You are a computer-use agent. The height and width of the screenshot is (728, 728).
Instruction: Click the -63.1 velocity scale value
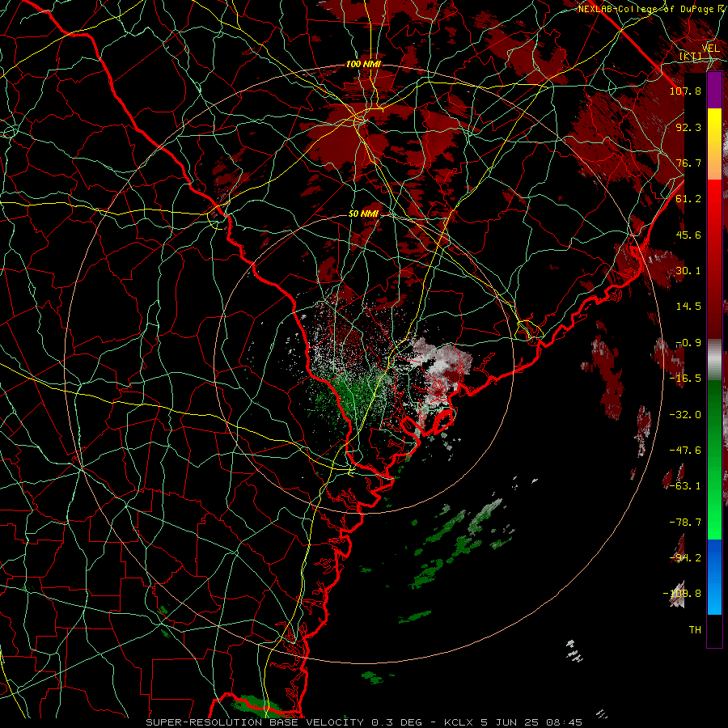[x=685, y=486]
